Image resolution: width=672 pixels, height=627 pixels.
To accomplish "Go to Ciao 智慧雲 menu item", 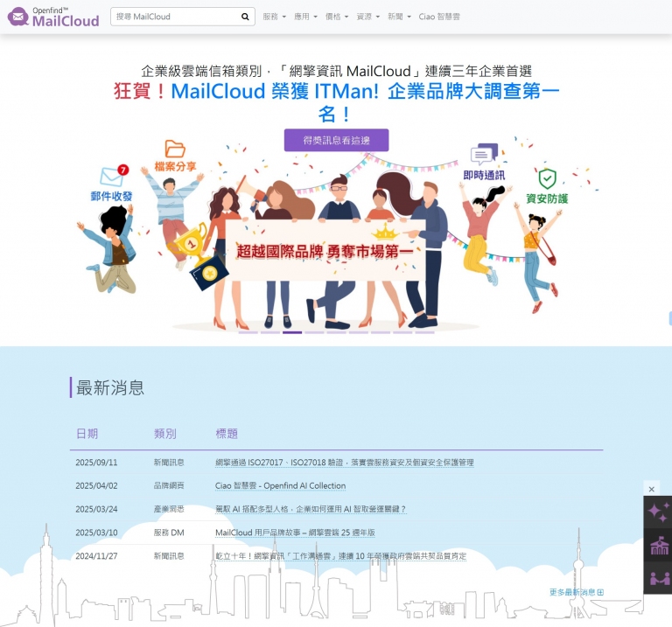I will pos(439,17).
